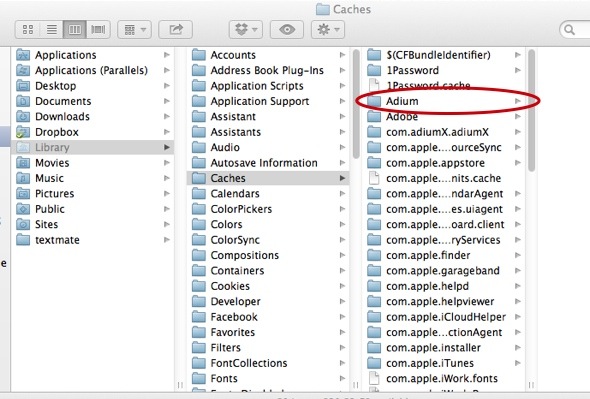Select the Documents folder icon
The width and height of the screenshot is (590, 399).
pyautogui.click(x=23, y=101)
